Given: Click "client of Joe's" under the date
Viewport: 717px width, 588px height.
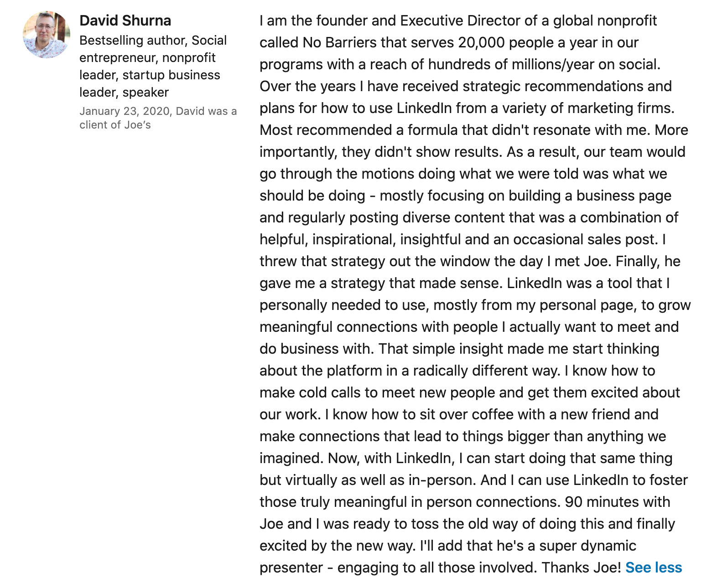Looking at the screenshot, I should [x=115, y=125].
